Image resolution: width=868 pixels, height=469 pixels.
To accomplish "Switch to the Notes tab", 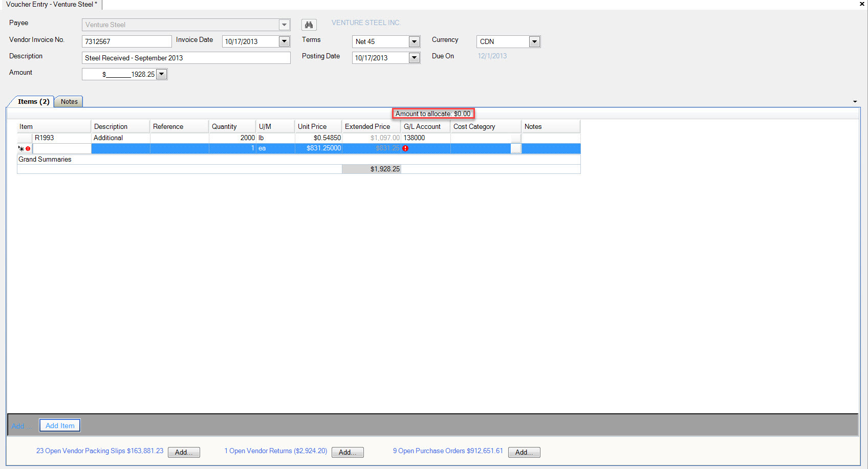I will 69,101.
